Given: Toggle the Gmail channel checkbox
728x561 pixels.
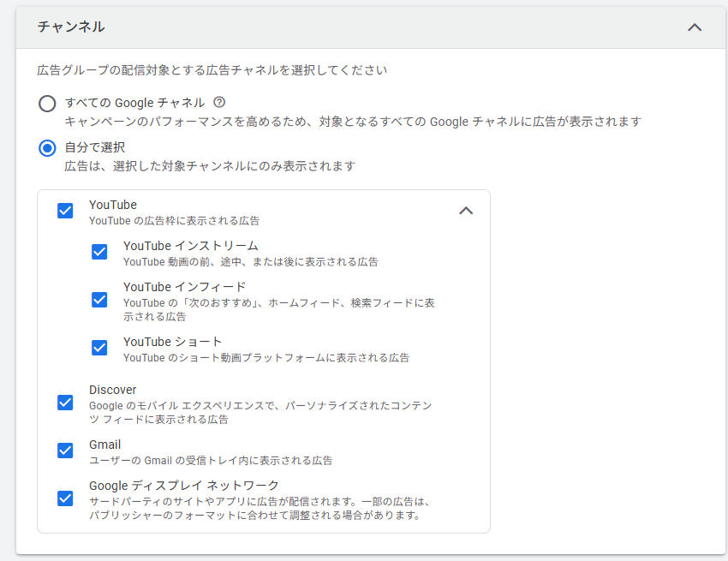Looking at the screenshot, I should pyautogui.click(x=65, y=451).
